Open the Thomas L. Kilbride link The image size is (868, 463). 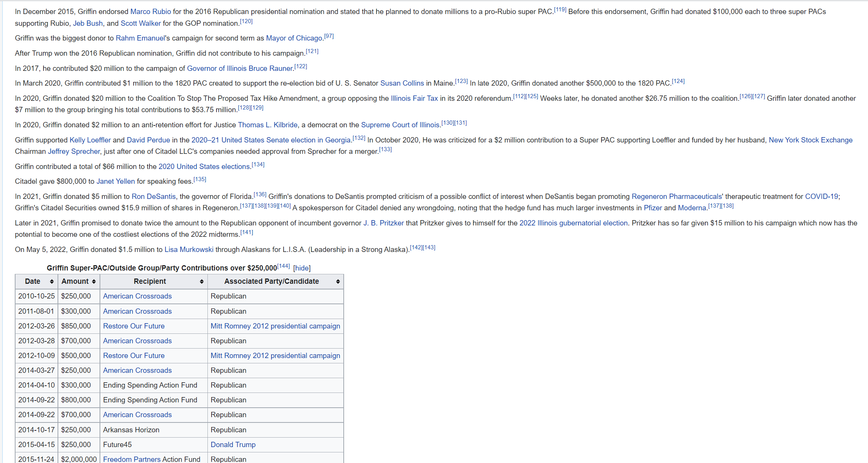pos(268,125)
